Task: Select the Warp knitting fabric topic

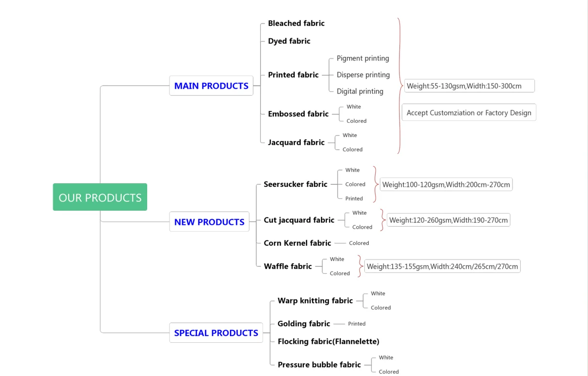Action: pos(315,301)
